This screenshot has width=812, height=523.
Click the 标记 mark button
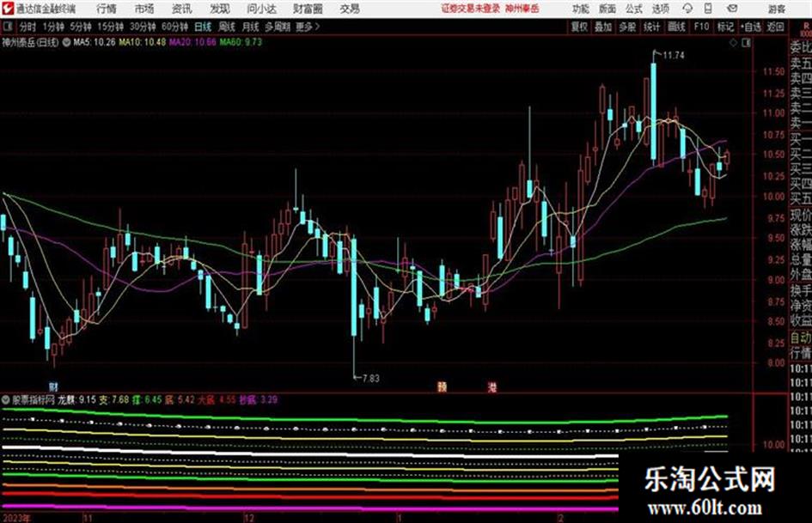pyautogui.click(x=725, y=27)
